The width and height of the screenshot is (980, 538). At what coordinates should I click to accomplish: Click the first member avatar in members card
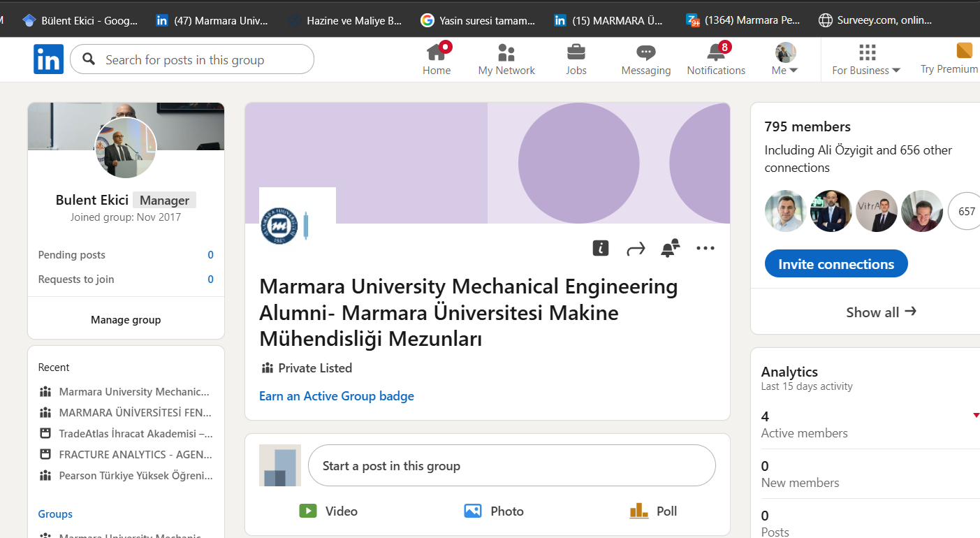click(x=786, y=211)
